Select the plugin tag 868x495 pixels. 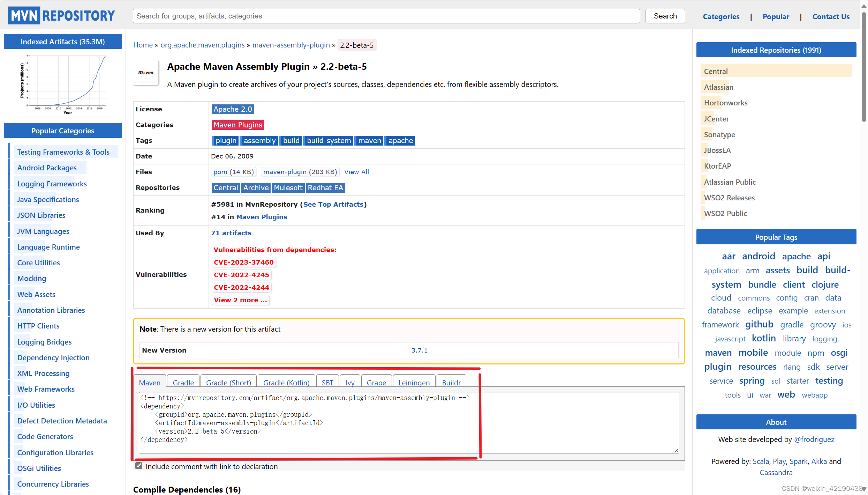[x=226, y=141]
